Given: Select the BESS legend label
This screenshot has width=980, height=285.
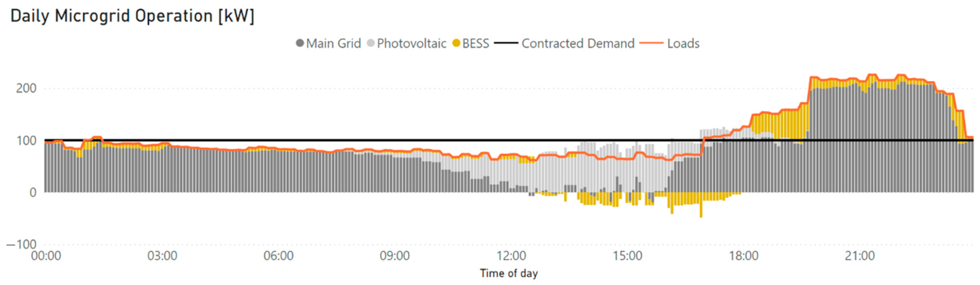Looking at the screenshot, I should (x=475, y=43).
